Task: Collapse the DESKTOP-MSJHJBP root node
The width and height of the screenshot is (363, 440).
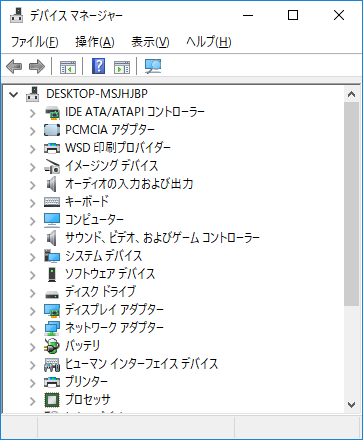Action: click(x=14, y=95)
